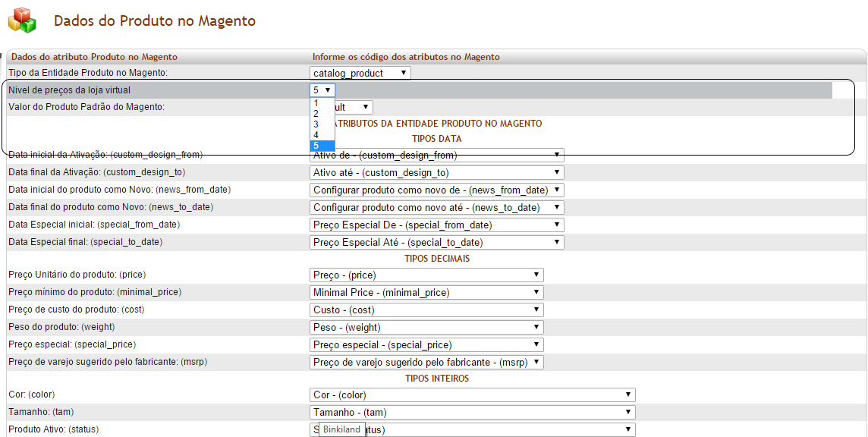Open the catalog_product entity type dropdown

pyautogui.click(x=360, y=73)
